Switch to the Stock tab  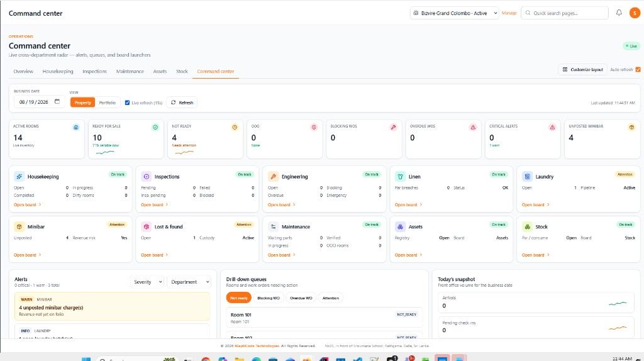point(182,71)
